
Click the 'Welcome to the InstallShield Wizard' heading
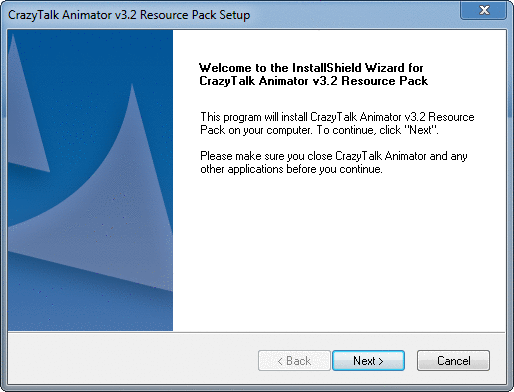[x=313, y=74]
